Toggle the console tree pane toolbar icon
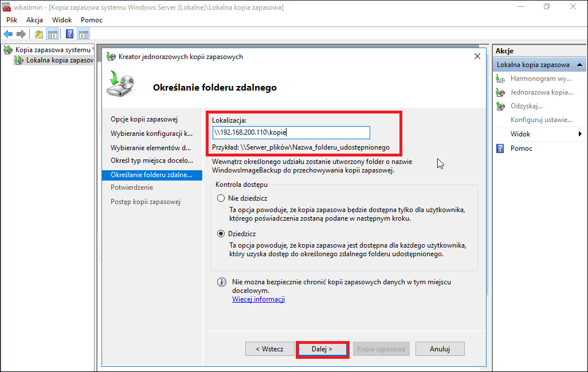Image resolution: width=588 pixels, height=372 pixels. 53,34
